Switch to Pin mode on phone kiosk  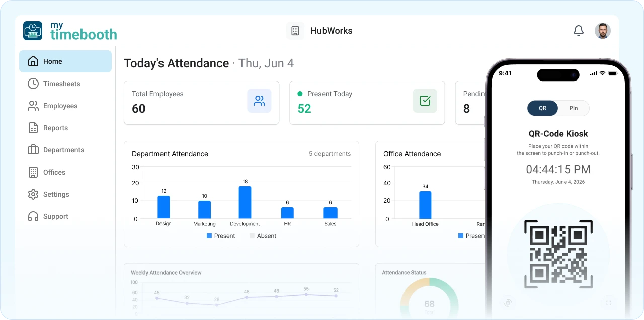574,108
